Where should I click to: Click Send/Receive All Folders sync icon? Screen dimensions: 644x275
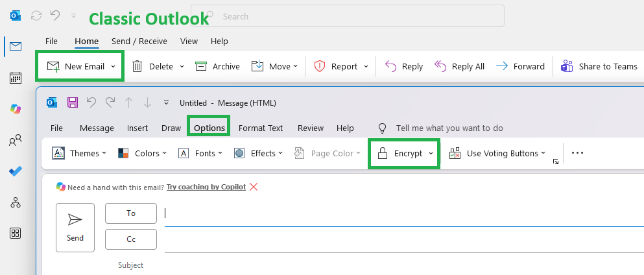tap(36, 16)
